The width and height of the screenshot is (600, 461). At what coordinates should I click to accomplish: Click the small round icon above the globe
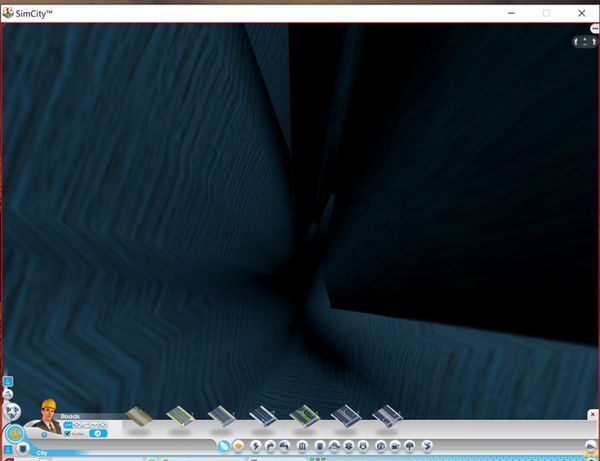pos(8,394)
